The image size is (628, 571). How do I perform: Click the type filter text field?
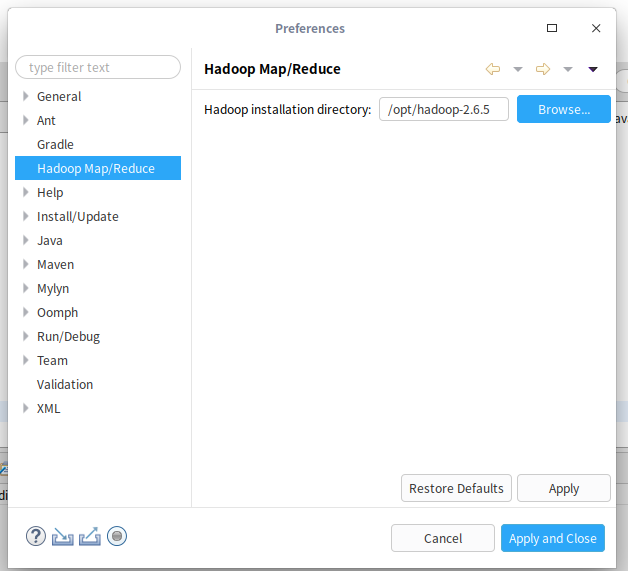coord(98,67)
